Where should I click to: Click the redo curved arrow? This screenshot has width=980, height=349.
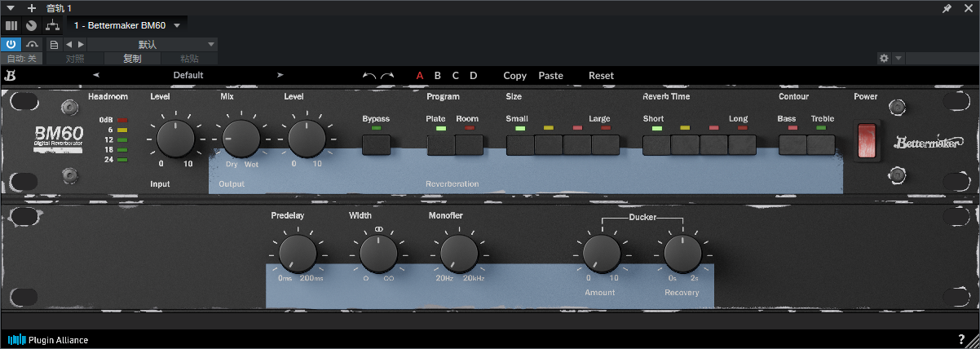(387, 76)
